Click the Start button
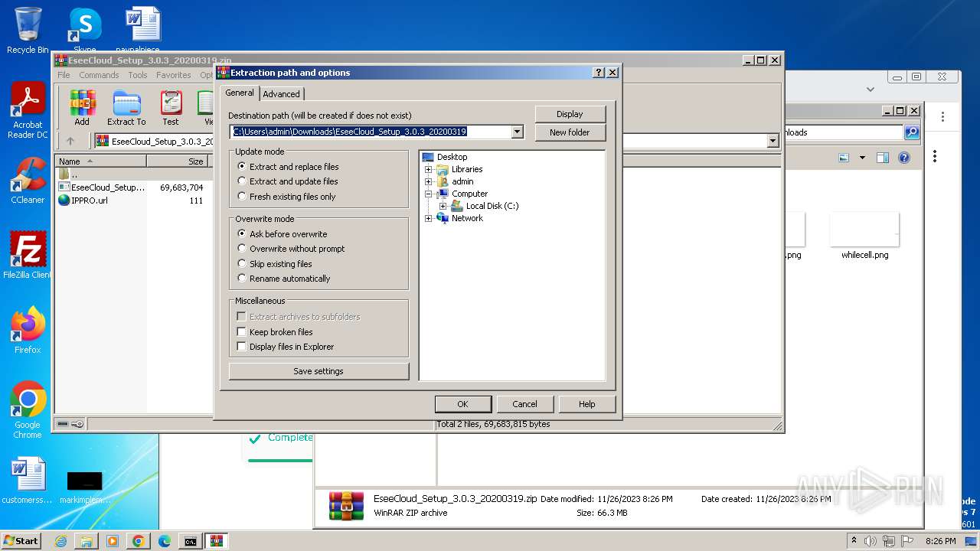Screen dimensions: 980x551 pyautogui.click(x=21, y=541)
